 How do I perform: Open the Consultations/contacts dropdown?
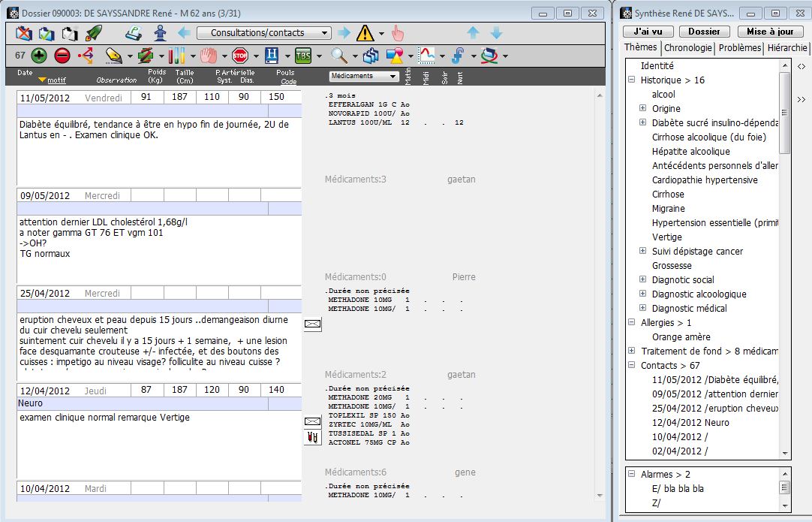(263, 33)
